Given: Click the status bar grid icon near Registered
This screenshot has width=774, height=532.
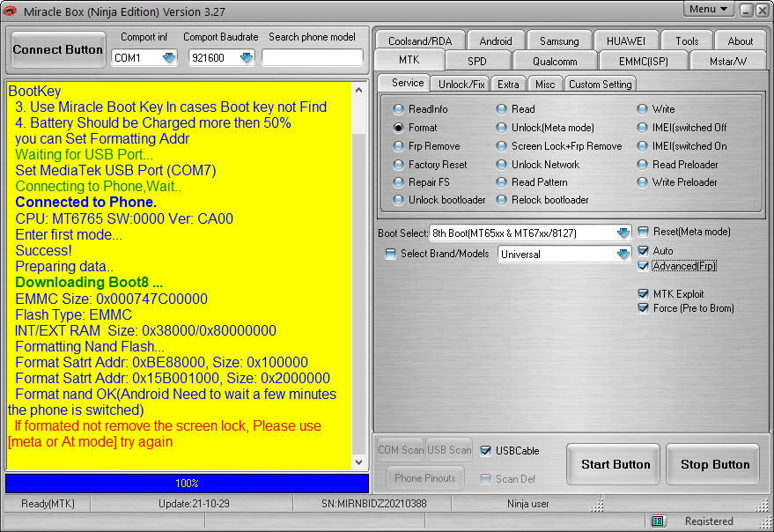Looking at the screenshot, I should [x=658, y=521].
